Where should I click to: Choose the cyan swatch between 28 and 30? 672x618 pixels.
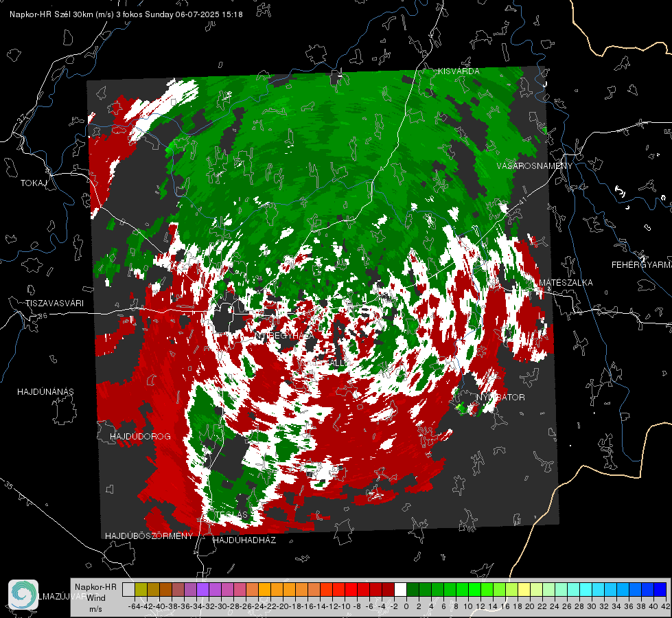(586, 589)
